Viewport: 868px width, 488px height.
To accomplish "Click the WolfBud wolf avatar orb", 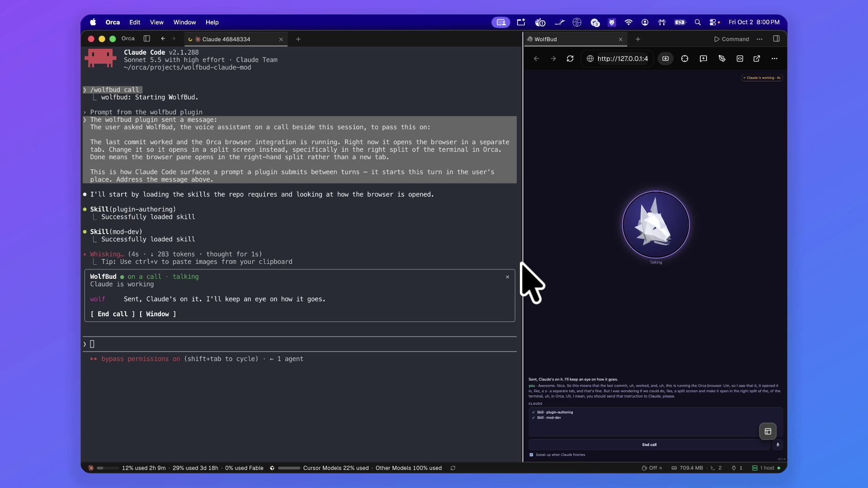I will [656, 225].
